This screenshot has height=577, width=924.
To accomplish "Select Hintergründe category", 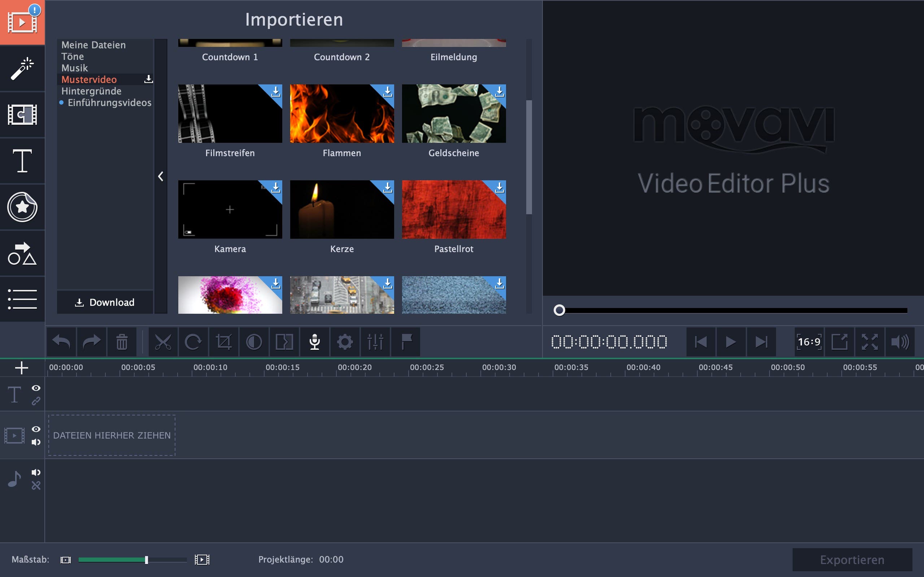I will pyautogui.click(x=91, y=91).
